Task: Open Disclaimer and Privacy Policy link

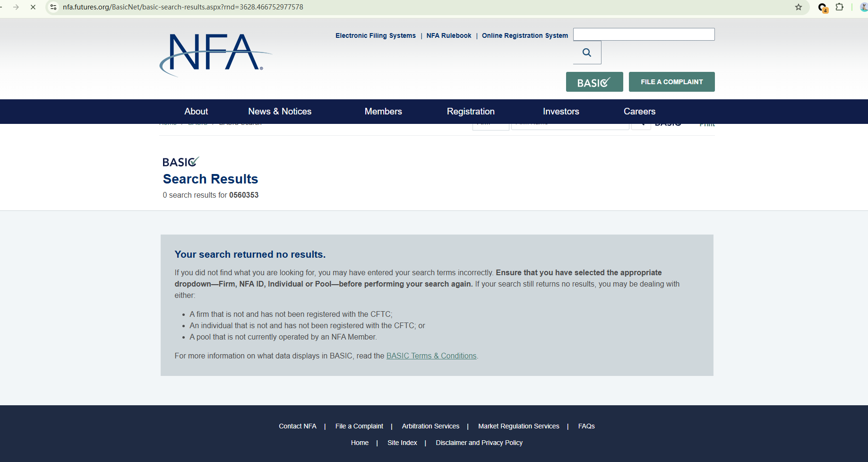Action: coord(479,443)
